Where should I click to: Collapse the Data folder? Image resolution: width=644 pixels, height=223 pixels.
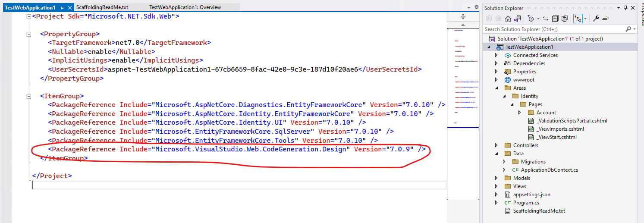(496, 154)
